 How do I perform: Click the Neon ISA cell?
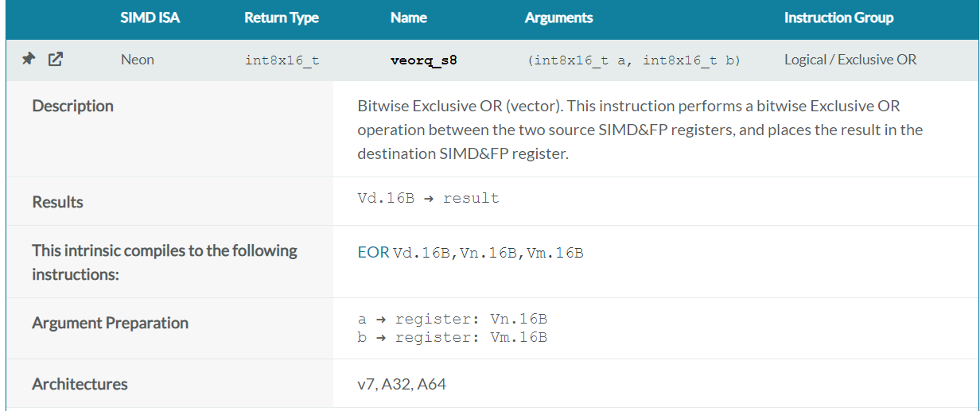coord(138,60)
